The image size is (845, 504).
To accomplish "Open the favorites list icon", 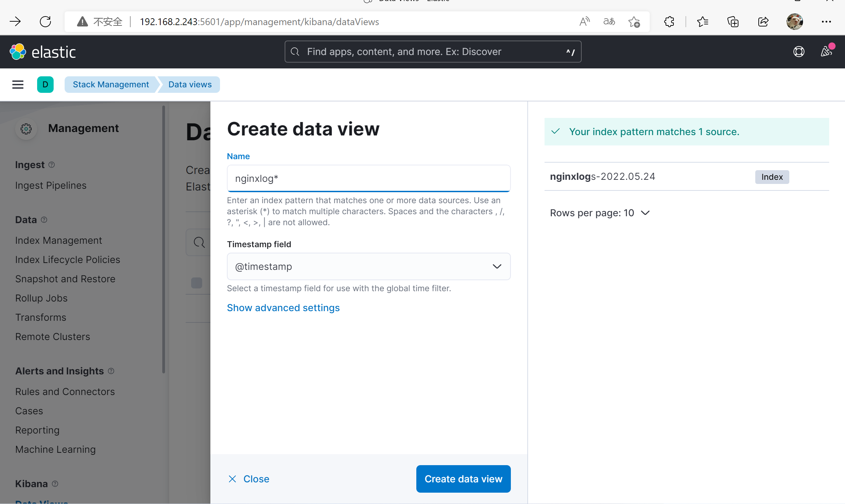I will tap(702, 22).
